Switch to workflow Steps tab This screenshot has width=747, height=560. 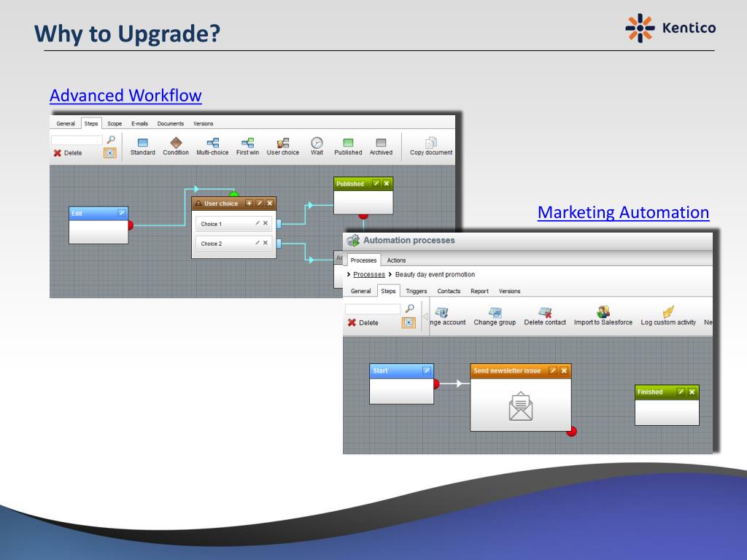(x=91, y=123)
